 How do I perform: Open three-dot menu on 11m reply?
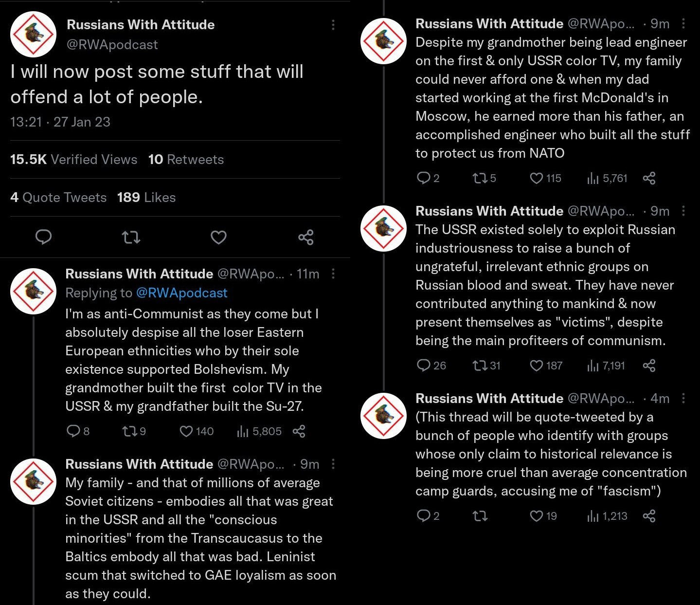[333, 274]
